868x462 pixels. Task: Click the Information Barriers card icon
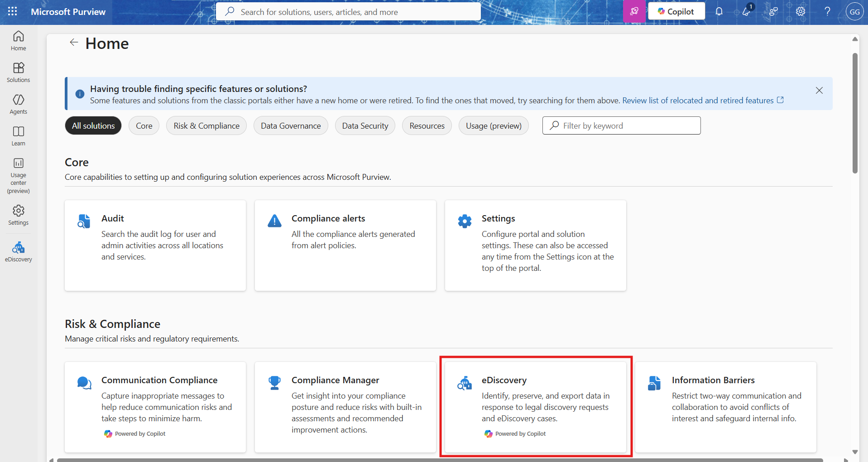(x=654, y=383)
